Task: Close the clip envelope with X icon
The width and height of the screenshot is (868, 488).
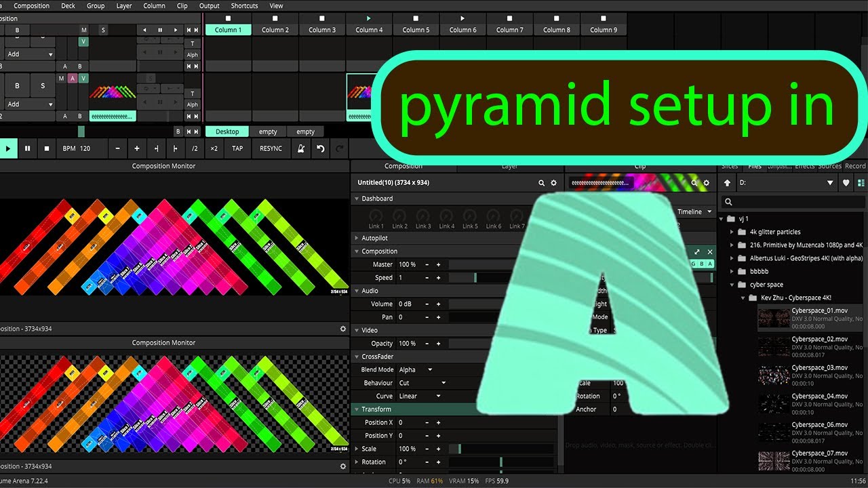Action: click(x=710, y=251)
